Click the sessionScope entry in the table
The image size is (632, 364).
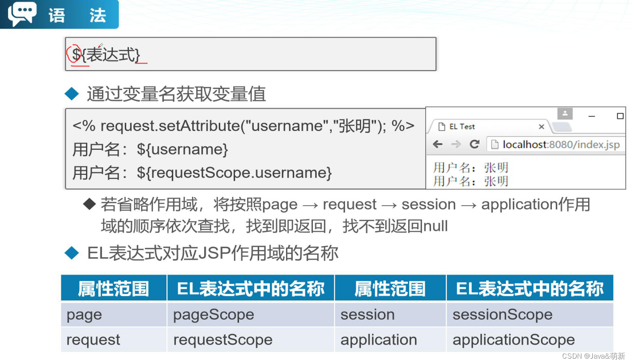click(503, 314)
